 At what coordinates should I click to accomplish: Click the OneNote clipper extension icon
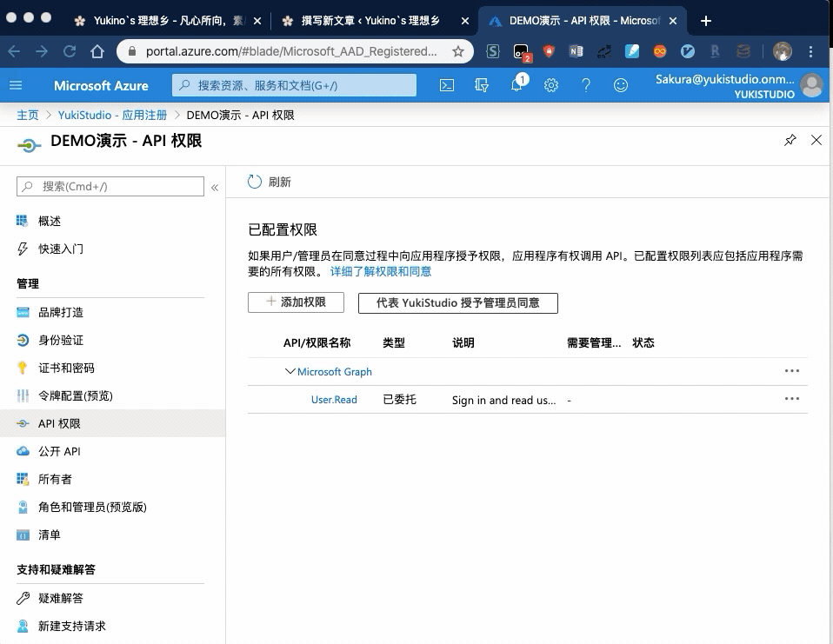576,51
